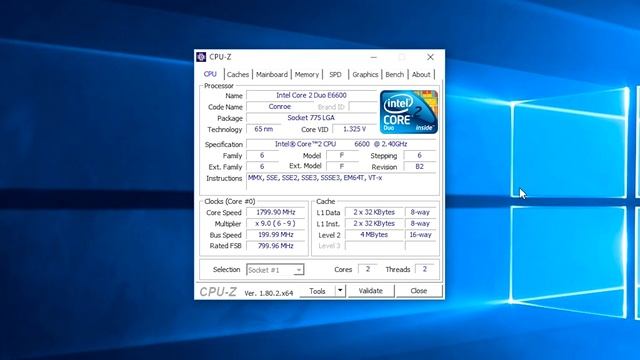Go to the Graphics tab

(x=365, y=74)
